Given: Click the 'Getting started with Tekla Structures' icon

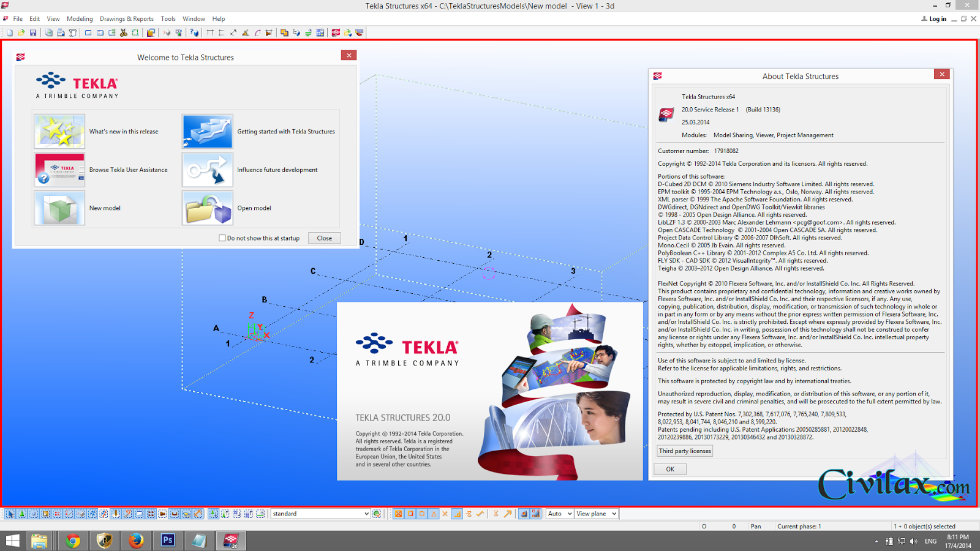Looking at the screenshot, I should (x=208, y=132).
